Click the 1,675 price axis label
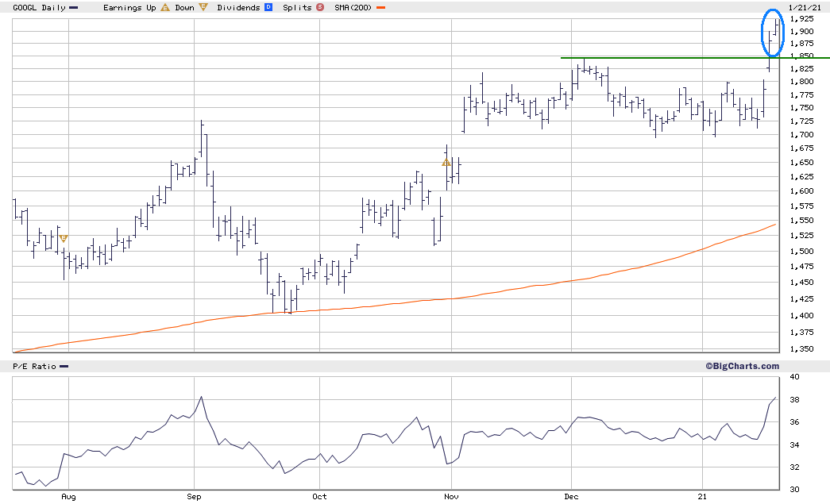 point(802,148)
